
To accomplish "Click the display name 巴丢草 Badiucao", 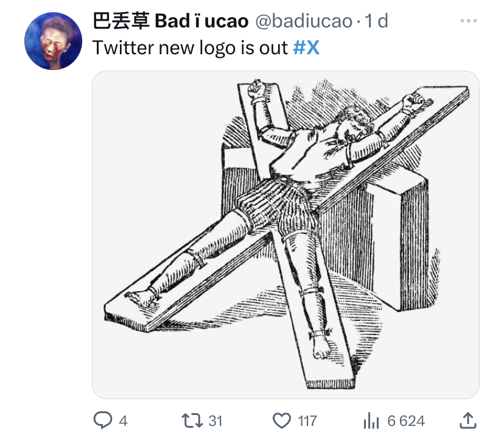I will pyautogui.click(x=170, y=21).
